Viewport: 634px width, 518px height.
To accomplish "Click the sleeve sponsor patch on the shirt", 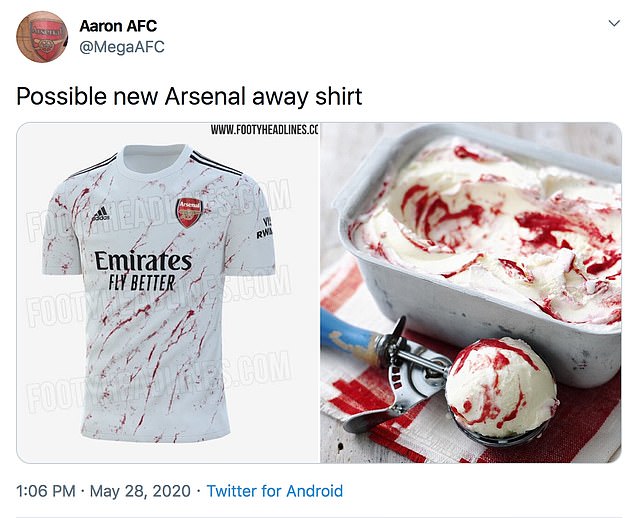I will point(264,228).
